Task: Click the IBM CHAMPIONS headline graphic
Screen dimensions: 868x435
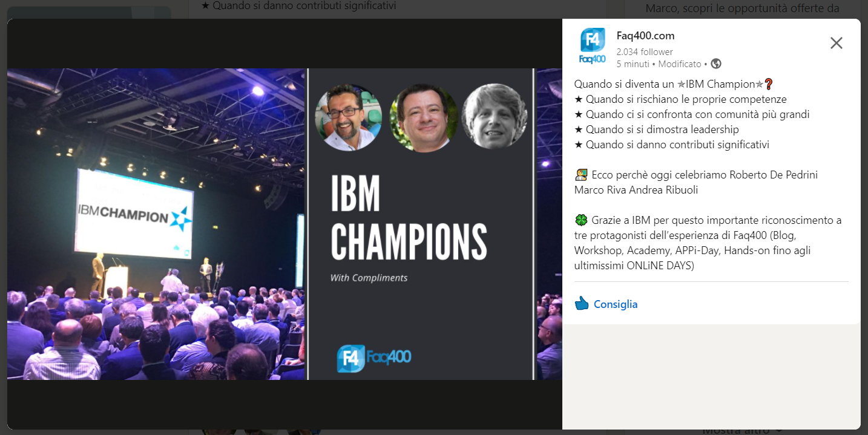Action: pyautogui.click(x=409, y=218)
